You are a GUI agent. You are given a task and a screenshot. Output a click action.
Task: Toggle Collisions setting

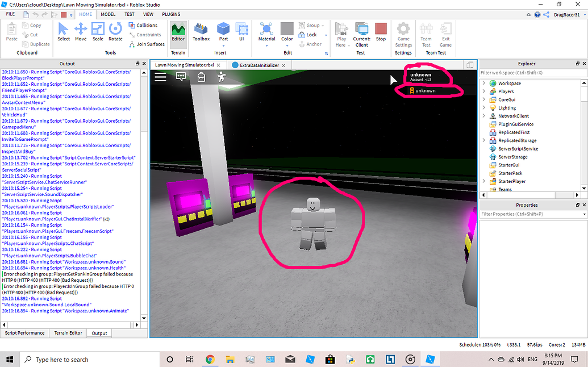pyautogui.click(x=143, y=25)
